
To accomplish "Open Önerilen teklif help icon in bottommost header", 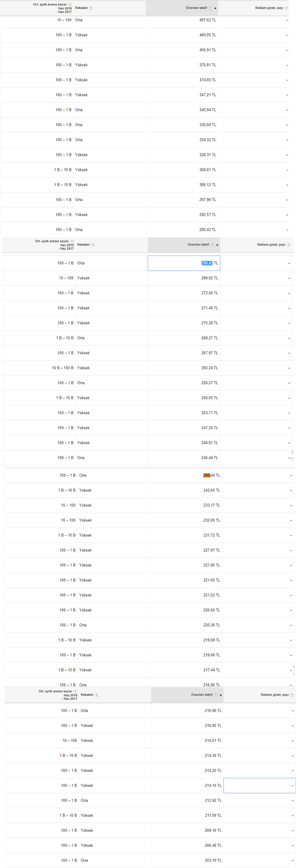I will (x=216, y=695).
